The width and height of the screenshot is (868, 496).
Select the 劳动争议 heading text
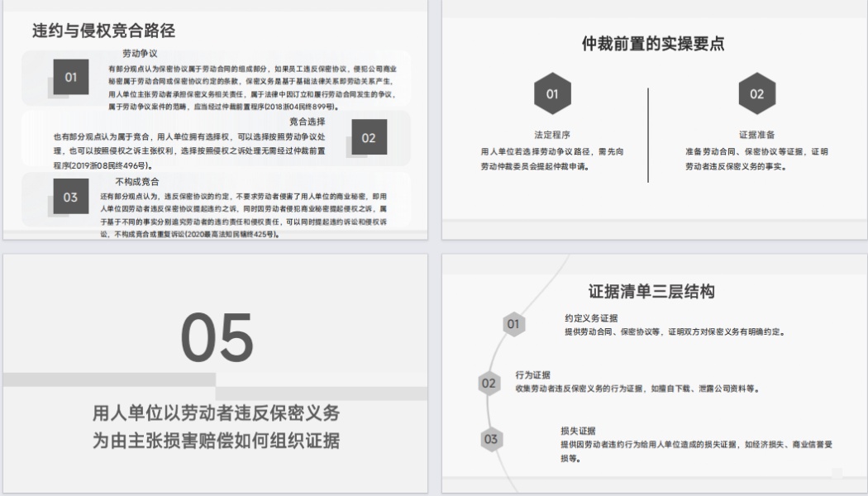(141, 53)
